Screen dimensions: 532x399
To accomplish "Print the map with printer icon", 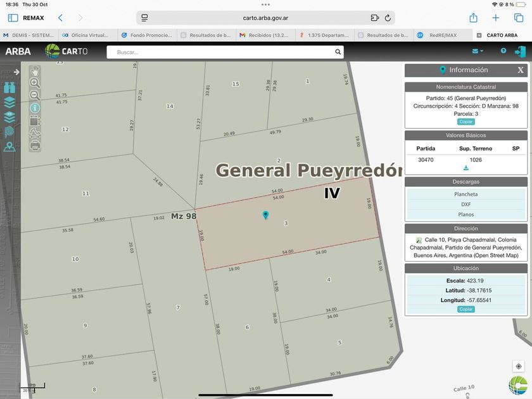I will pyautogui.click(x=35, y=145).
